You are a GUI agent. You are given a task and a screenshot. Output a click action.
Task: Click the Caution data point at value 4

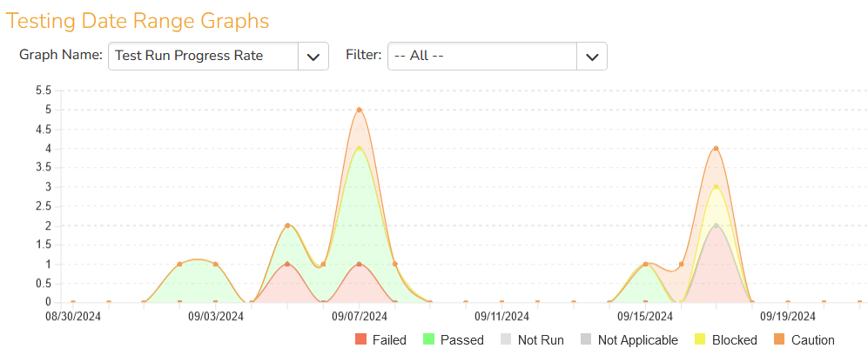716,148
